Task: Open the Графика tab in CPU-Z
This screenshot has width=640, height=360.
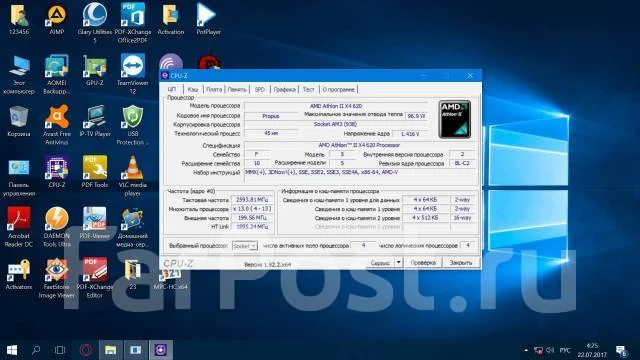Action: click(x=284, y=89)
